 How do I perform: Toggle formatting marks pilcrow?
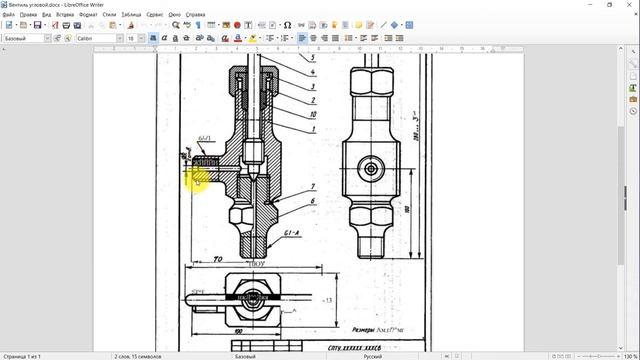click(x=198, y=25)
